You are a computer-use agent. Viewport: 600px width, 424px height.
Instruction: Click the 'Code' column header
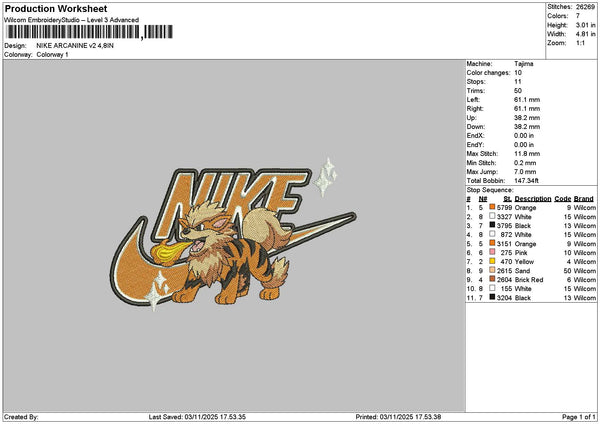tap(563, 199)
